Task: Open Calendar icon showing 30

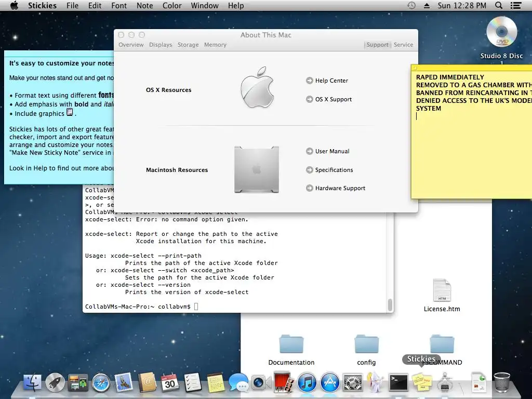Action: 170,383
